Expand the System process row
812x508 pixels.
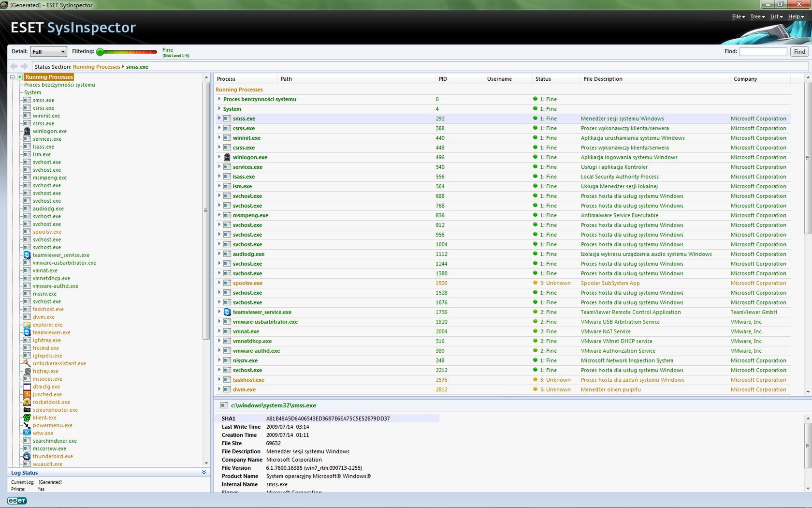[x=219, y=108]
